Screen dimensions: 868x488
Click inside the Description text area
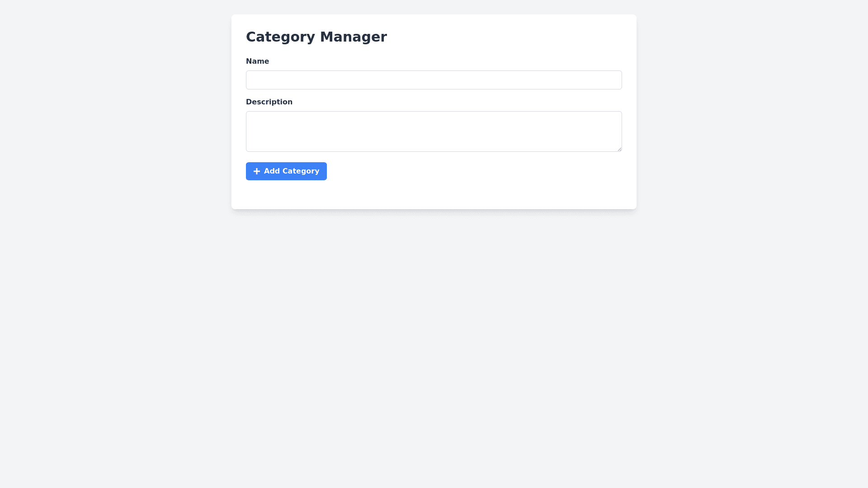434,131
